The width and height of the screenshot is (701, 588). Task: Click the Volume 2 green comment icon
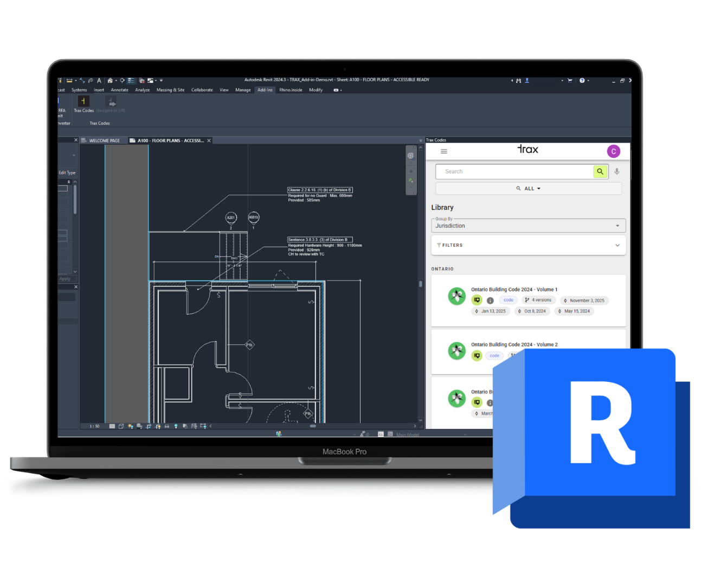click(477, 356)
